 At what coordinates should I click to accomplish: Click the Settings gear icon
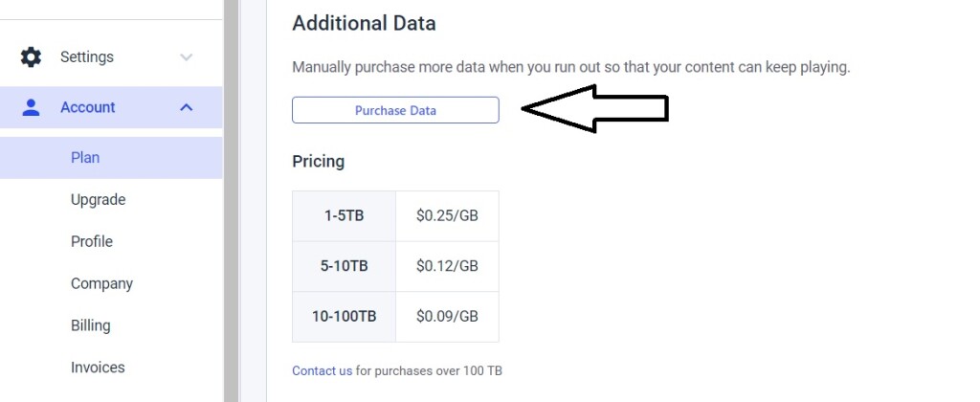pos(31,56)
